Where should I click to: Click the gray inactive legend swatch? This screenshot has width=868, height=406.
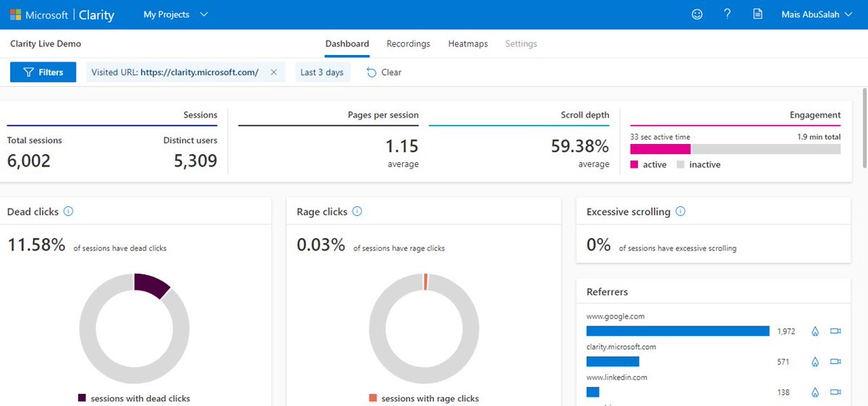(680, 164)
